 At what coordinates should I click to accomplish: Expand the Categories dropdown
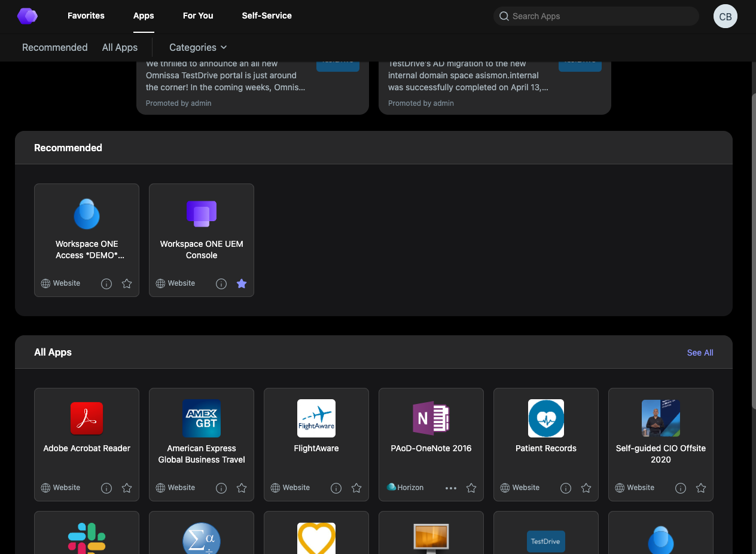[198, 47]
